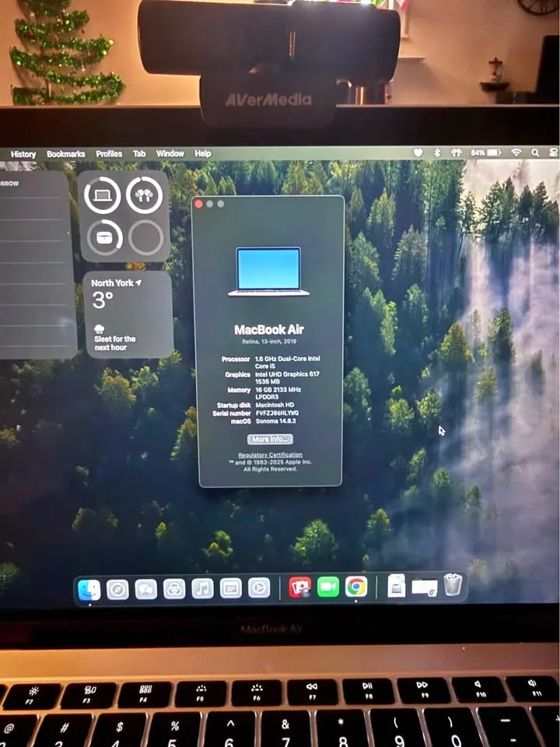
Task: Click the More Info... button
Action: [270, 439]
